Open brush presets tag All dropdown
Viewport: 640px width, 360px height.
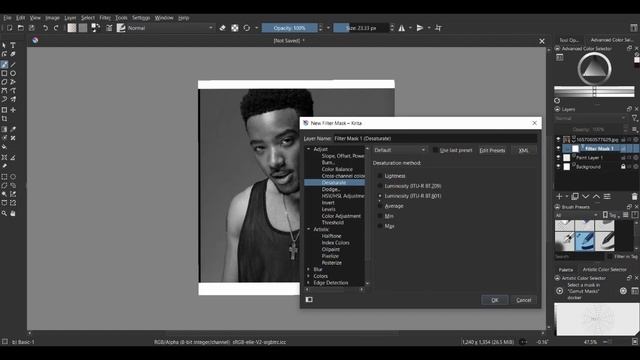point(577,215)
